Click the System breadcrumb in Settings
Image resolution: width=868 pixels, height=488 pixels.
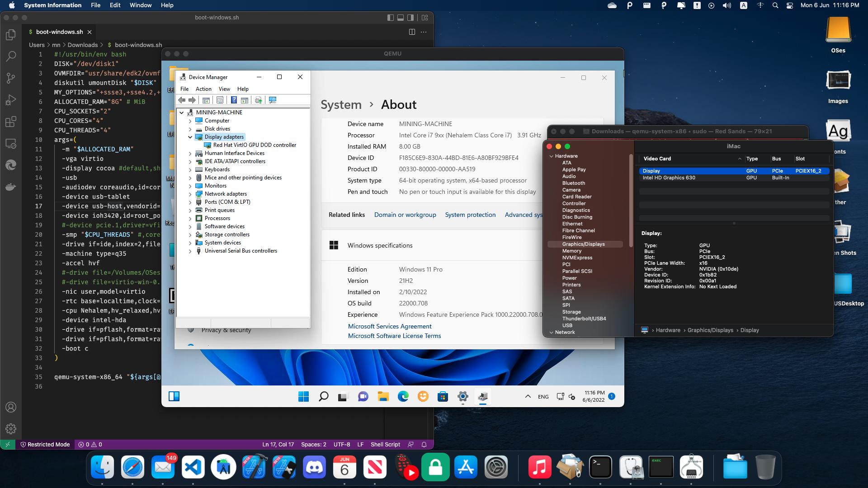click(341, 105)
